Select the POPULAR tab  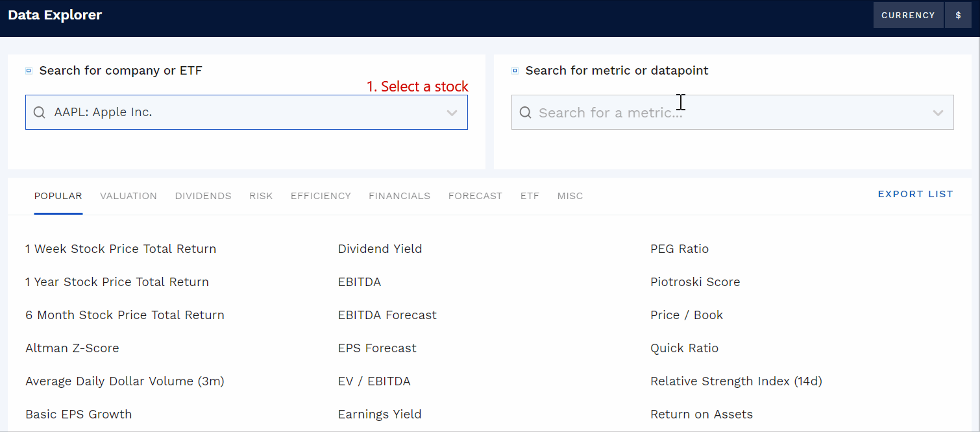(58, 196)
